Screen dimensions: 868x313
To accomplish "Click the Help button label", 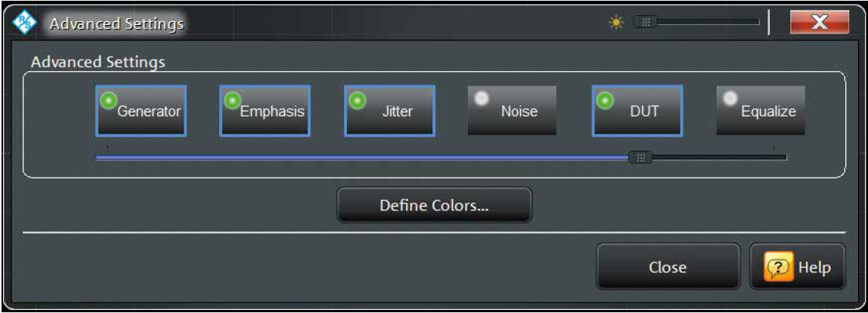I will pyautogui.click(x=814, y=268).
